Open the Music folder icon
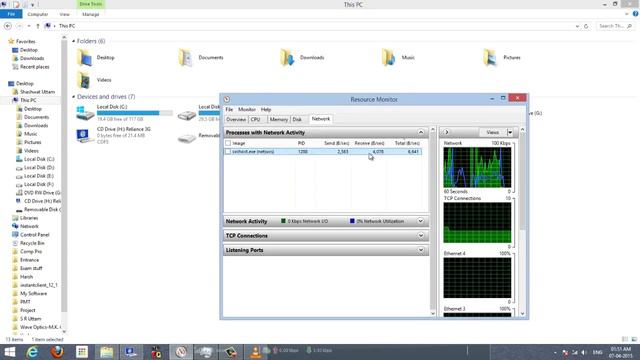The width and height of the screenshot is (640, 360). pos(389,58)
